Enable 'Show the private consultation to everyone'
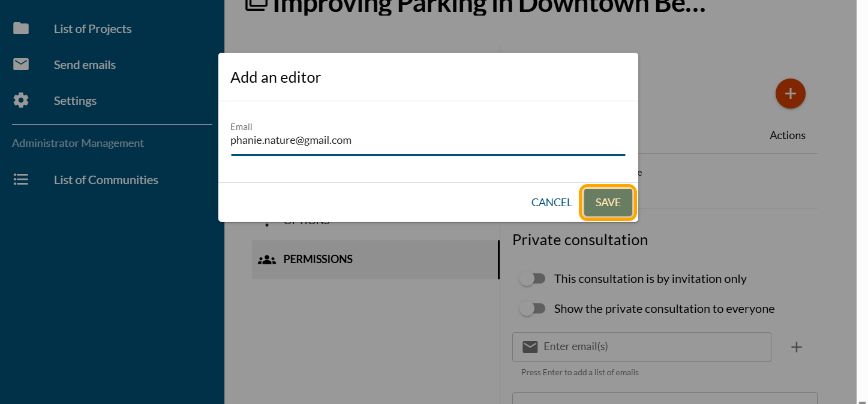 (x=533, y=309)
